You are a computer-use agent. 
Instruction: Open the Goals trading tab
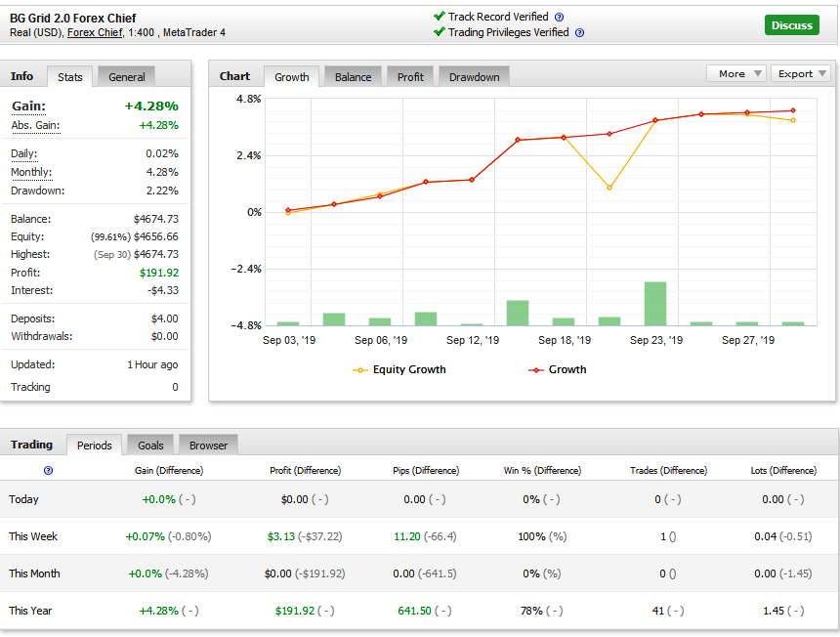click(x=150, y=446)
